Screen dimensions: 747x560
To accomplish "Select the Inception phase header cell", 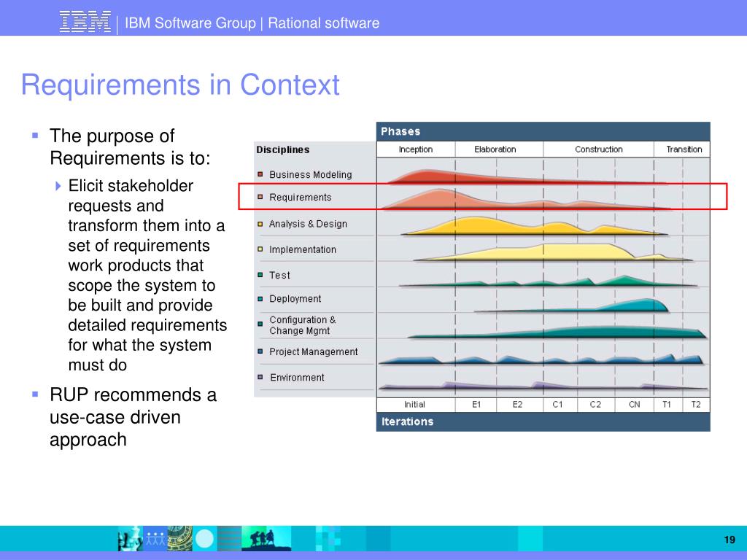I will [x=416, y=149].
